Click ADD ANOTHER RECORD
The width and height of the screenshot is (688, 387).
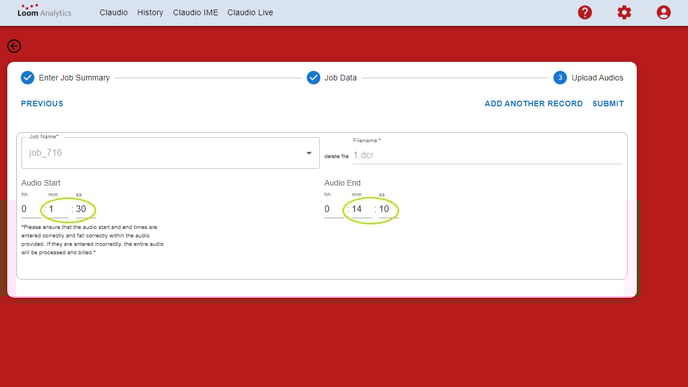(534, 104)
